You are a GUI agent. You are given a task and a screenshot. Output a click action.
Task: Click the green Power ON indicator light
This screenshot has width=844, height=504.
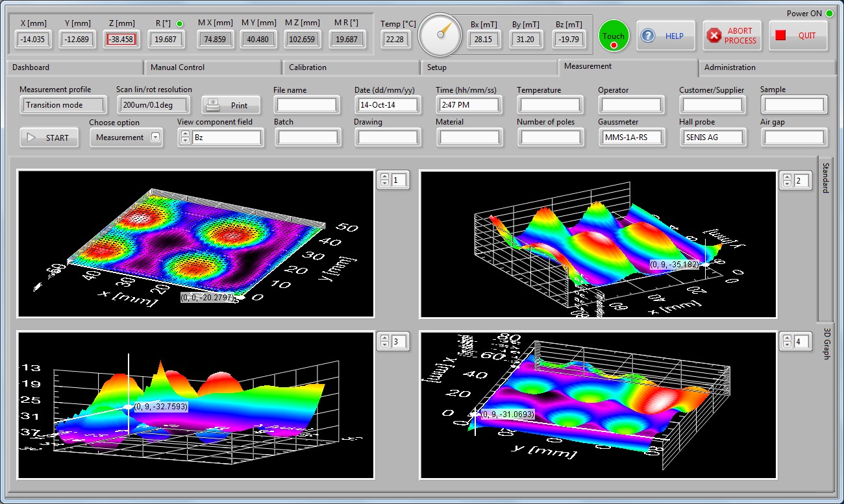point(830,13)
